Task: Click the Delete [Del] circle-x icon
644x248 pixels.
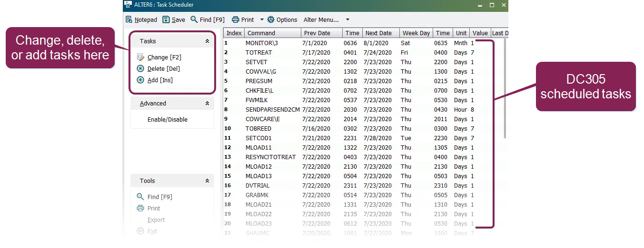Action: pyautogui.click(x=140, y=68)
